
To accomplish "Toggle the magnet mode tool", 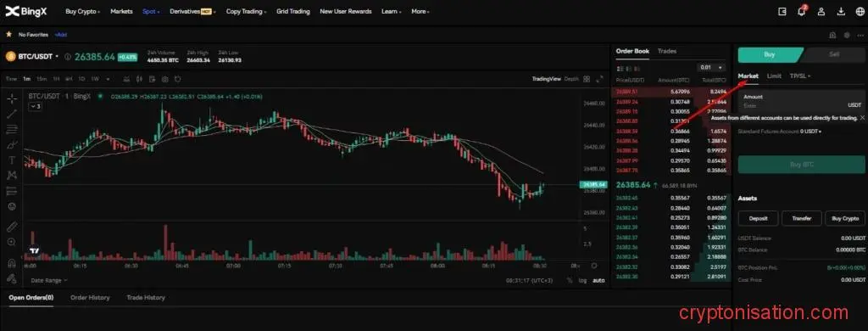I will [x=12, y=262].
